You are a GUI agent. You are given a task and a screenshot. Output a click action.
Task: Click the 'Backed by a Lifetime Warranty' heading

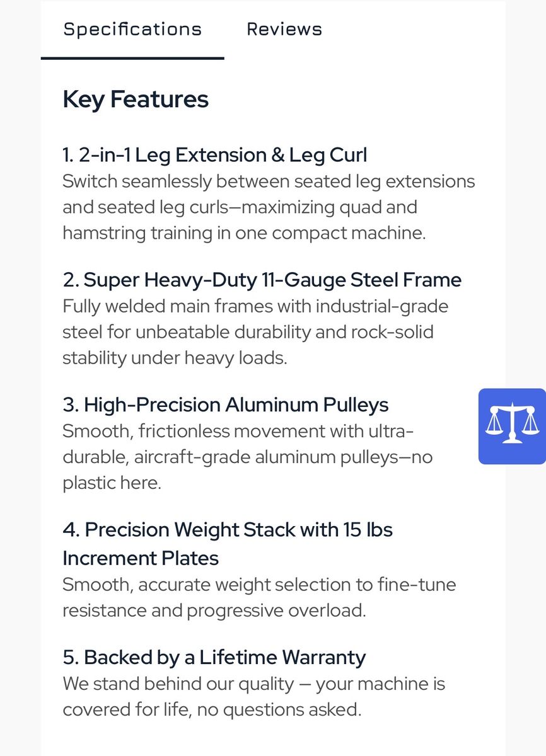click(214, 657)
